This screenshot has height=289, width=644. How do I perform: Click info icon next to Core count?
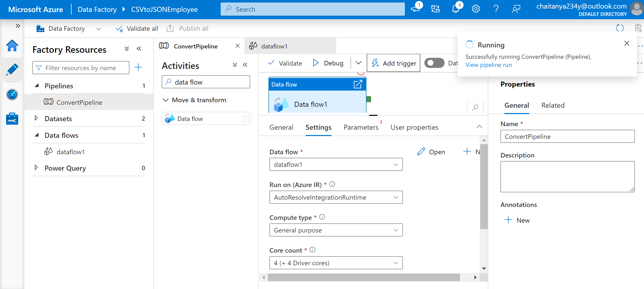coord(313,250)
